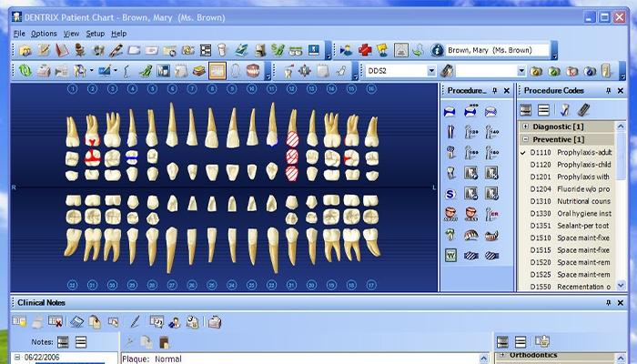The height and width of the screenshot is (364, 637).
Task: Open the Help menu
Action: (x=119, y=34)
